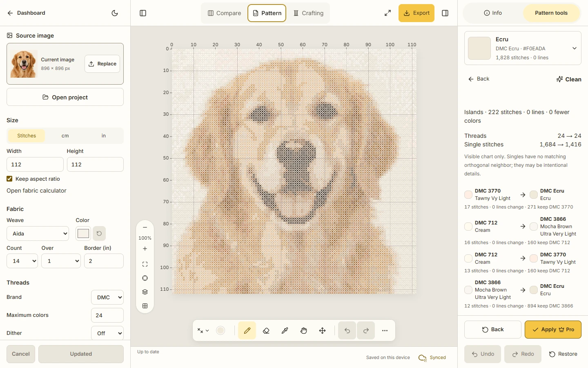Click the redo arrow in the canvas toolbar

coord(366,330)
